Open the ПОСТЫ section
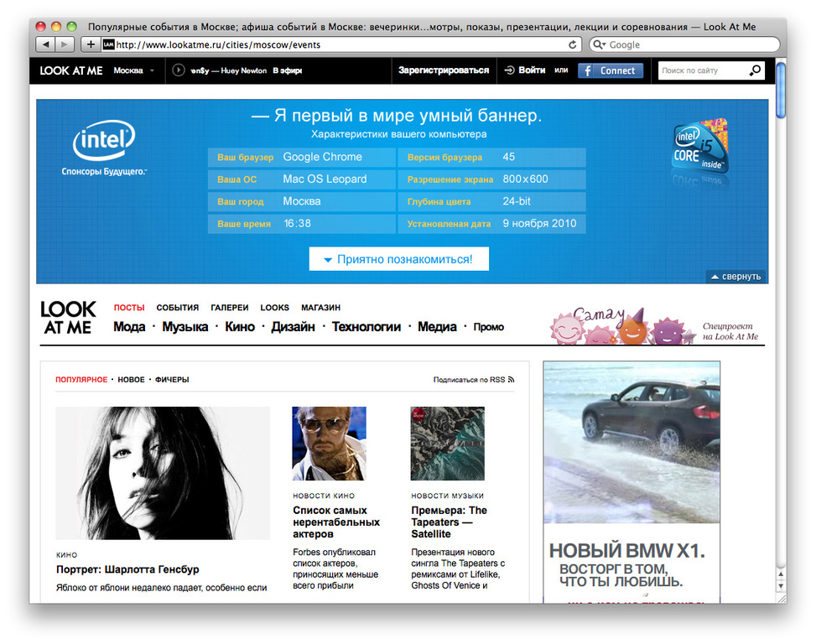The height and width of the screenshot is (644, 816). (x=129, y=308)
